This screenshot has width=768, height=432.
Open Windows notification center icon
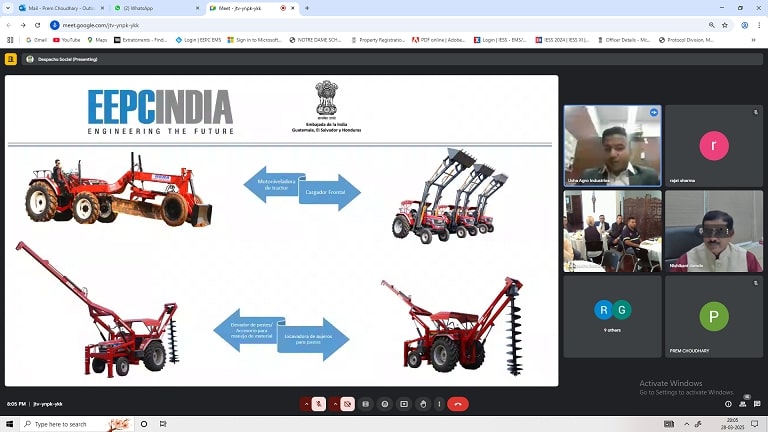pyautogui.click(x=755, y=424)
